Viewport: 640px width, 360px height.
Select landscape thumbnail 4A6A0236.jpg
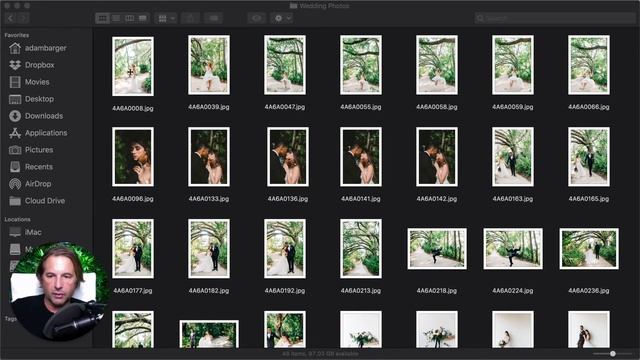[589, 249]
